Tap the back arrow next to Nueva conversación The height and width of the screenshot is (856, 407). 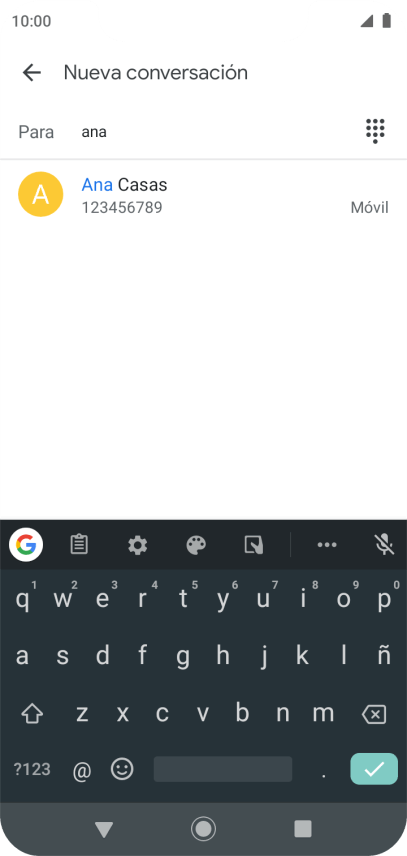[x=32, y=73]
